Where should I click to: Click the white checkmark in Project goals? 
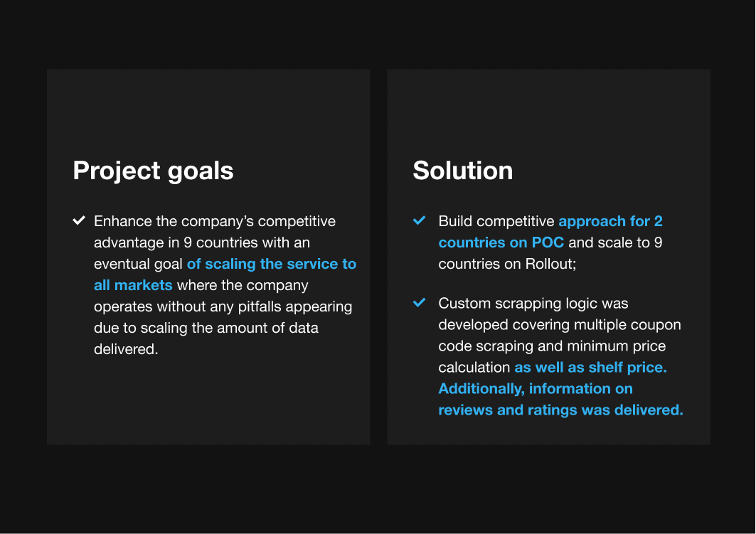(x=79, y=221)
